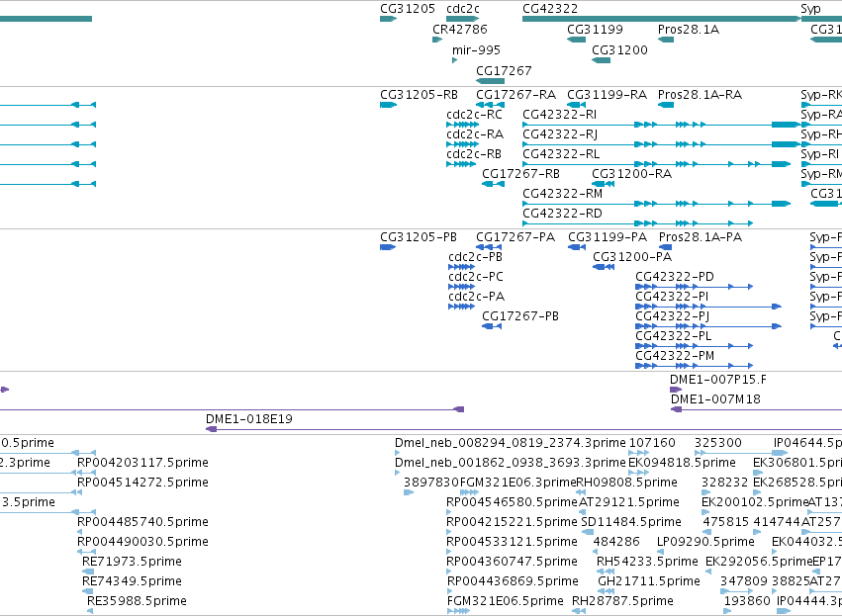Click transcript CG31205-RB
This screenshot has height=616, width=842.
point(419,95)
